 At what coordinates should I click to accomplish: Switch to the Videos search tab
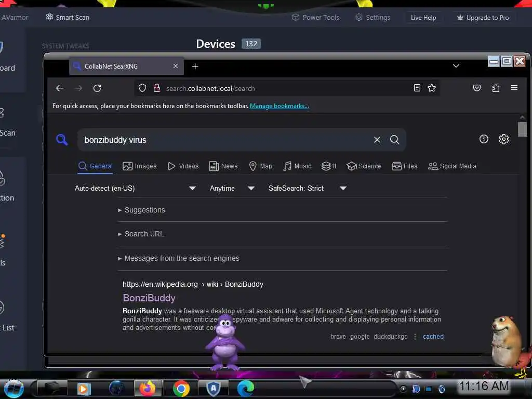click(183, 166)
